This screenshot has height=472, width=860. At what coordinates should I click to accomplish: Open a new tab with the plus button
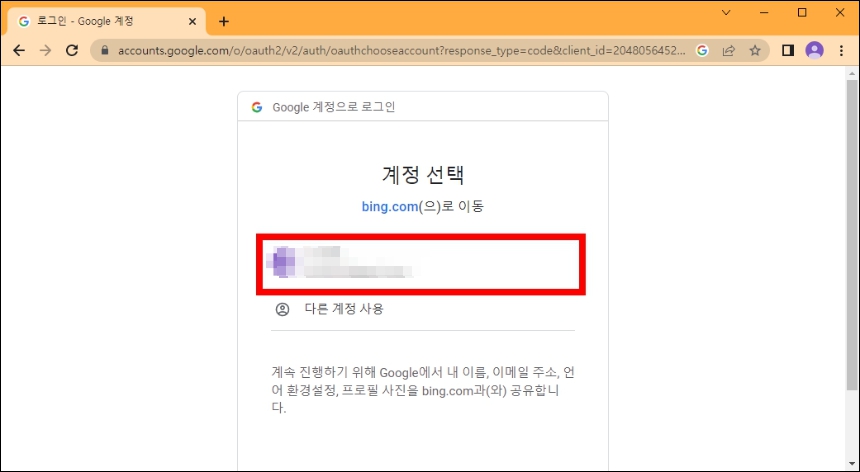click(x=224, y=22)
